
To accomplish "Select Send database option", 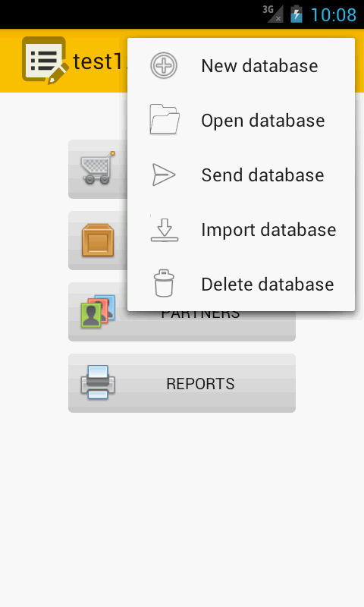I will 241,175.
